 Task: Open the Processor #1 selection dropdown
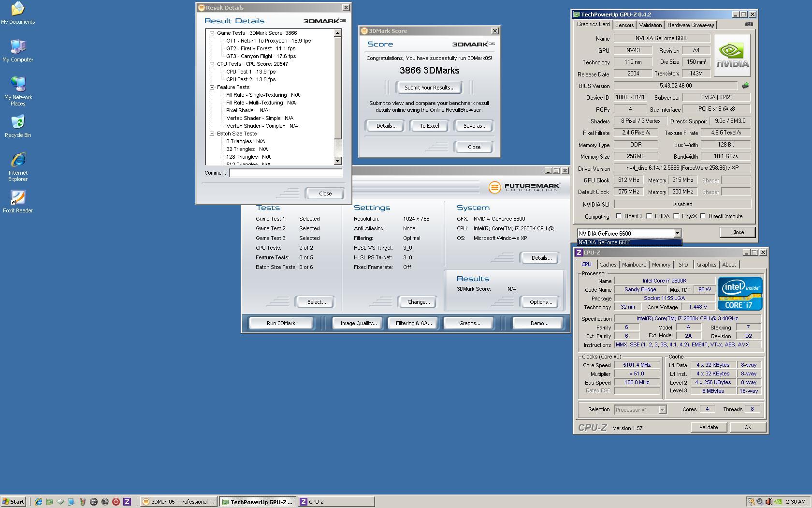[x=662, y=410]
